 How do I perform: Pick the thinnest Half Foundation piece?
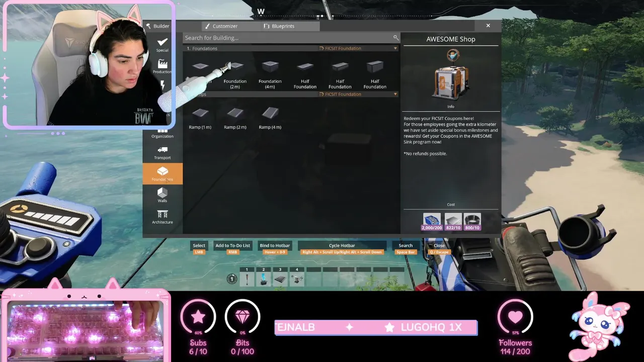(305, 74)
